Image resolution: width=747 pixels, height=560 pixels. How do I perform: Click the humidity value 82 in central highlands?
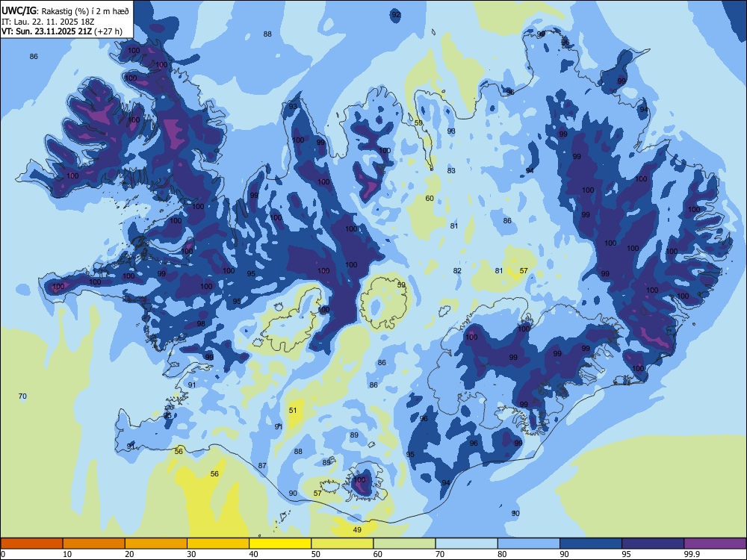(457, 271)
